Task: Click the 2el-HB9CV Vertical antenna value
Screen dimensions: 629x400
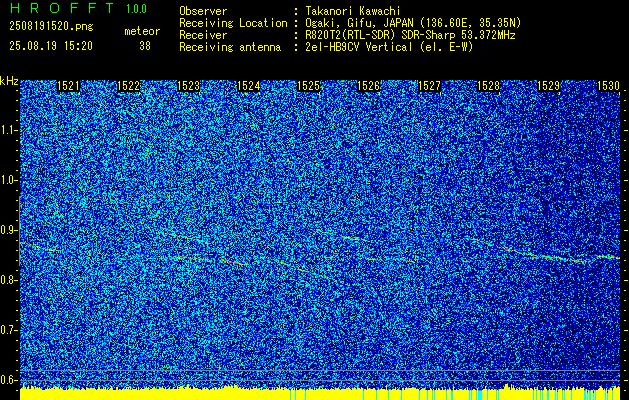Action: click(389, 47)
